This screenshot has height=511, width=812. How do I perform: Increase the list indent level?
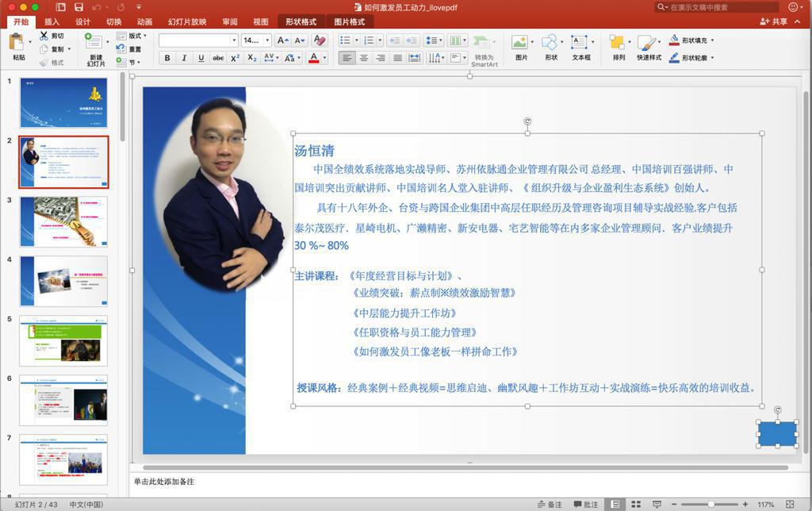point(412,40)
